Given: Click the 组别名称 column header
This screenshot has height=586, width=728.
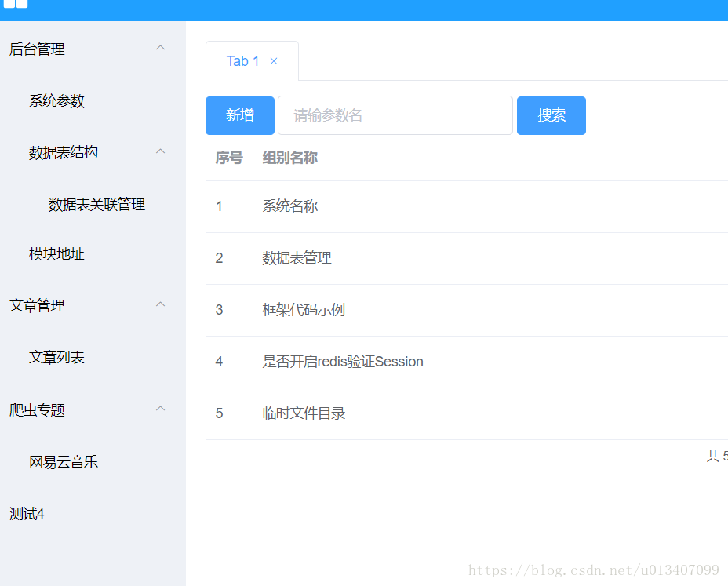Looking at the screenshot, I should (290, 158).
